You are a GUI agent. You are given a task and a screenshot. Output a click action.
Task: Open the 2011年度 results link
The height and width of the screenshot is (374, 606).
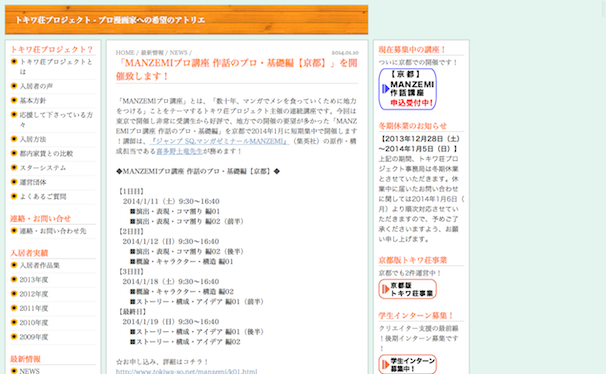click(34, 308)
